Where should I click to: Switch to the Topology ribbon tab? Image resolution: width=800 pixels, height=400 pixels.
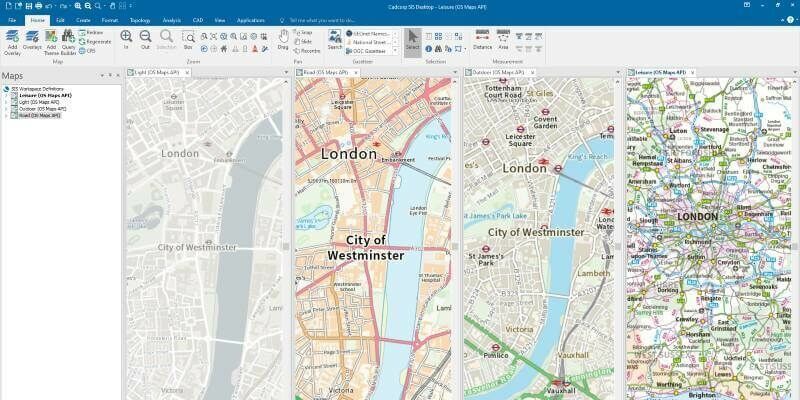[140, 20]
